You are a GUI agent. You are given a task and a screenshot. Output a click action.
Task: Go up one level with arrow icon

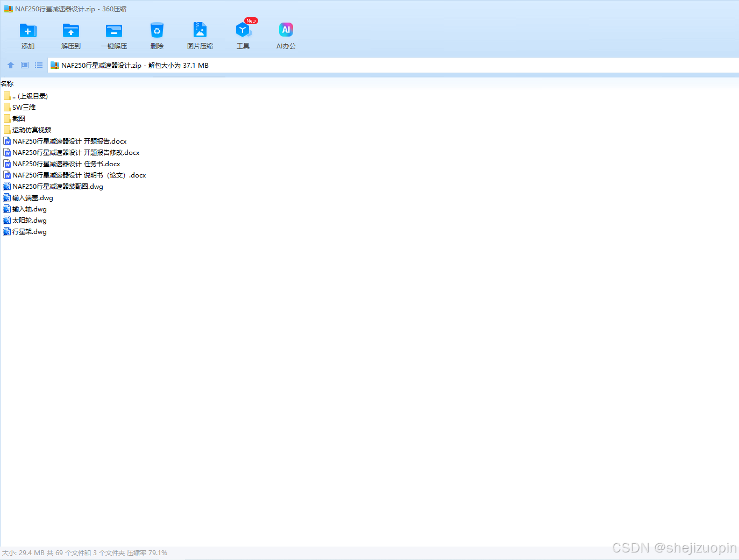tap(11, 65)
